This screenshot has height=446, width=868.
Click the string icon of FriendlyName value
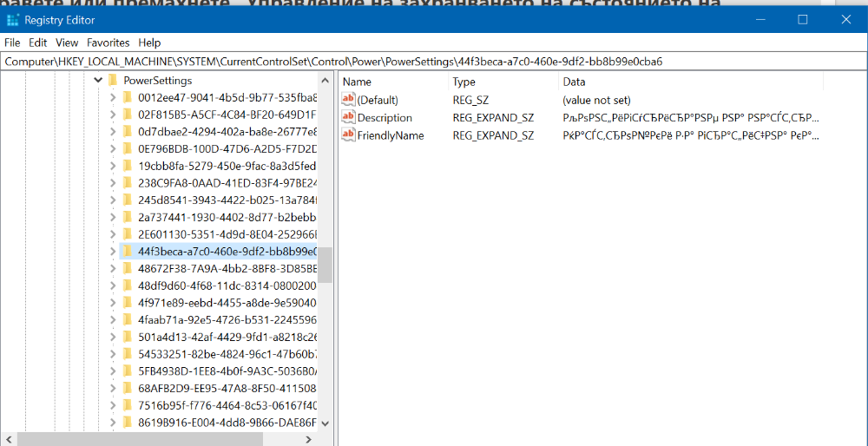(x=348, y=135)
